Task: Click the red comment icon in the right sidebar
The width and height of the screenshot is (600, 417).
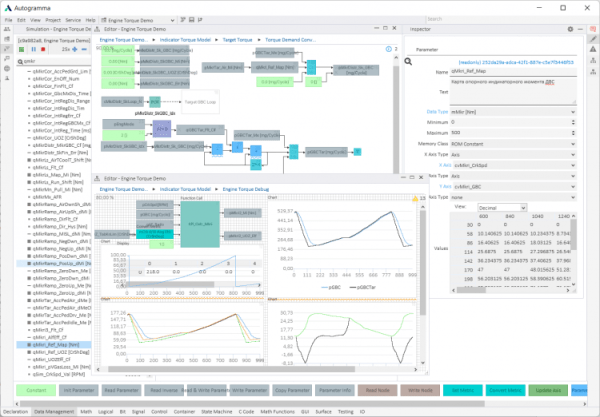Action: pos(593,29)
